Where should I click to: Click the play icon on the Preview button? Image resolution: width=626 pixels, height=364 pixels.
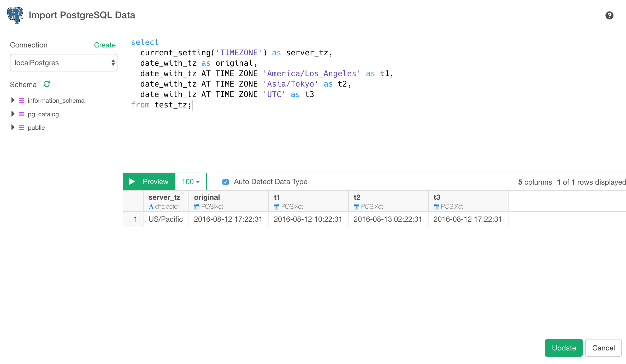[132, 181]
